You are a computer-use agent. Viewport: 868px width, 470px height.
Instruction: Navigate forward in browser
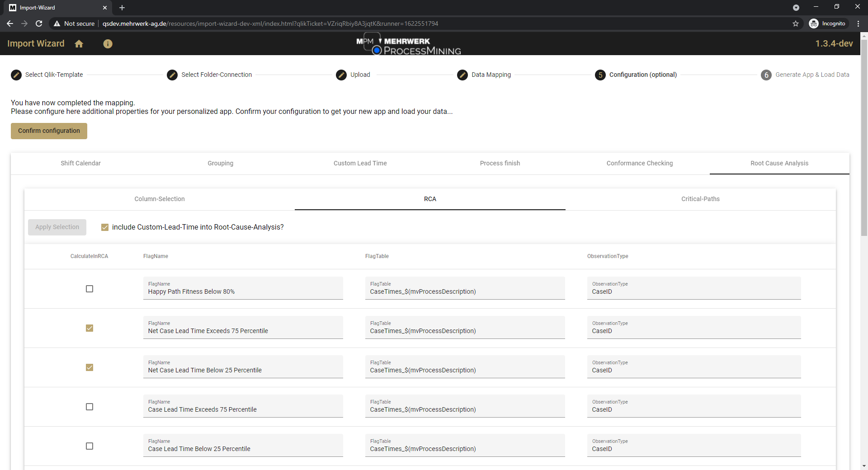pos(24,23)
